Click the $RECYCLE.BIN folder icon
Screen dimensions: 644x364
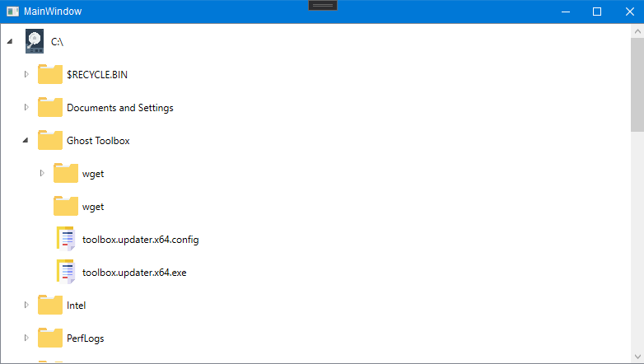50,74
